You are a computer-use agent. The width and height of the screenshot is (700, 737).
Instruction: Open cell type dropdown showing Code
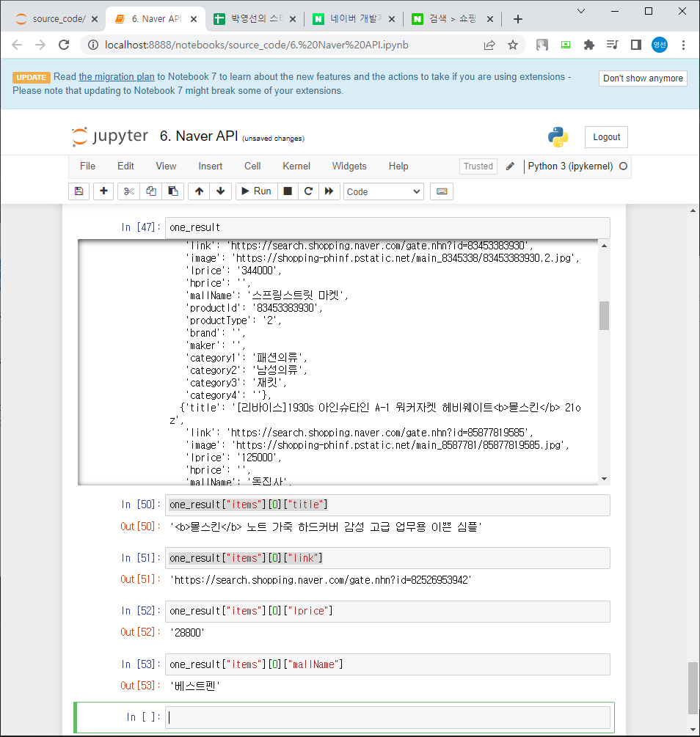click(384, 192)
